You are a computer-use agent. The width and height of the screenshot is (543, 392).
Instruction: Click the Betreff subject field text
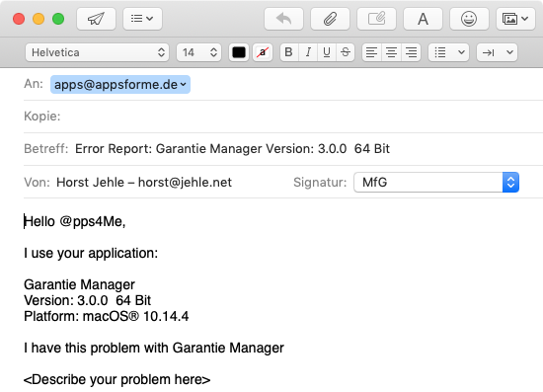[x=232, y=148]
